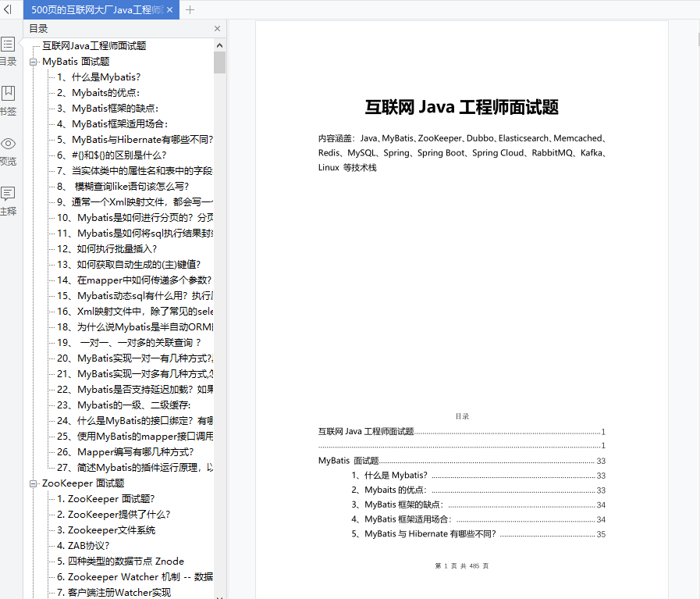Go to 1. ZooKeeper 面试题? in outline
This screenshot has height=599, width=700.
[x=106, y=499]
